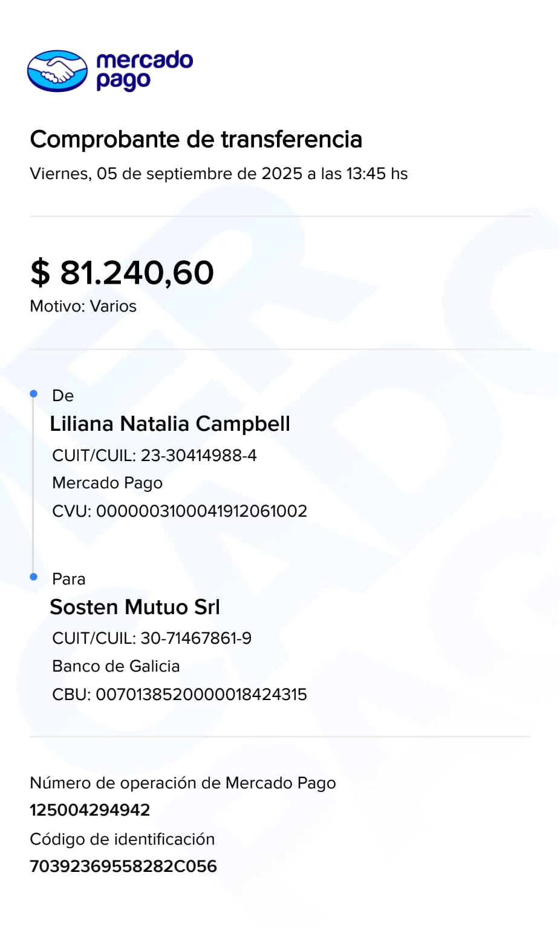Select the "Comprobante de transferencia" heading

click(196, 139)
